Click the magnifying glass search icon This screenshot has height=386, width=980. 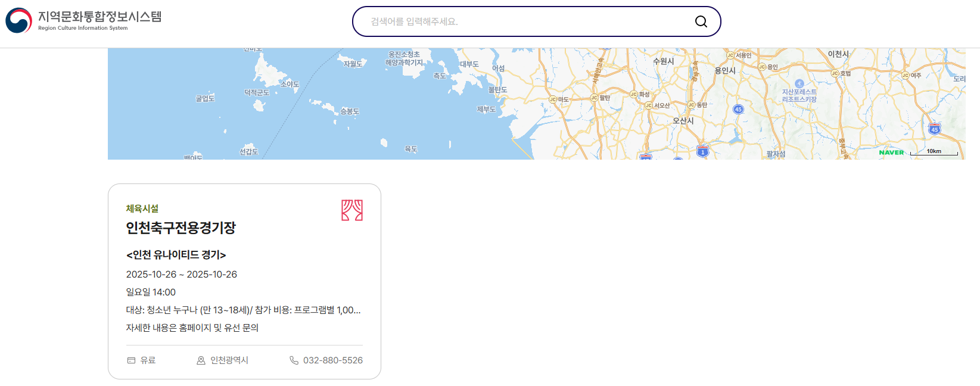701,21
